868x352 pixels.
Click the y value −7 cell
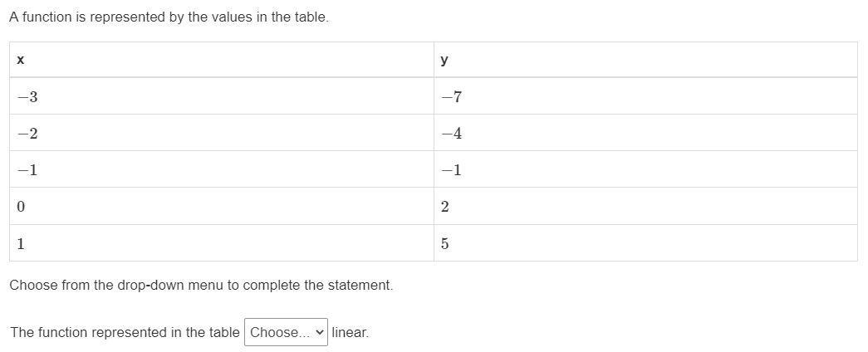(x=645, y=96)
